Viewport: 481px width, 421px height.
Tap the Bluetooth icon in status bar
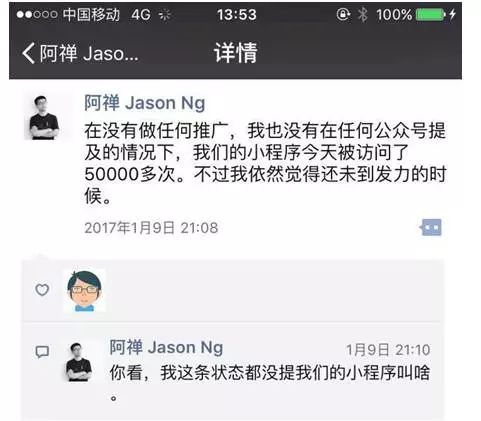(x=363, y=14)
